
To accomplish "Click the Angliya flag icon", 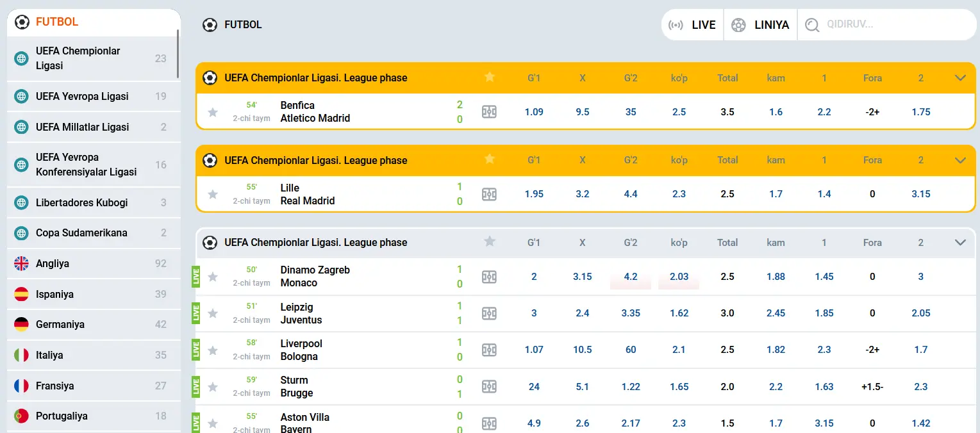I will pyautogui.click(x=22, y=263).
